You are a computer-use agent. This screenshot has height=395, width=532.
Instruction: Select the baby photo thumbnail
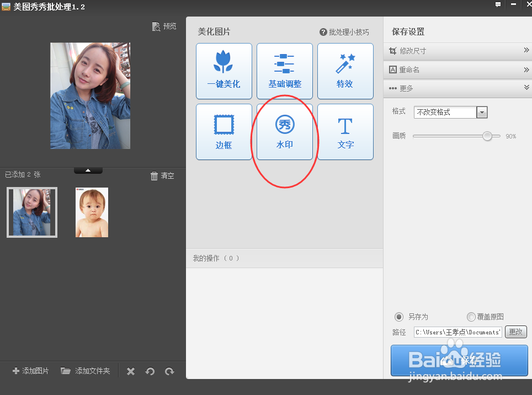92,212
